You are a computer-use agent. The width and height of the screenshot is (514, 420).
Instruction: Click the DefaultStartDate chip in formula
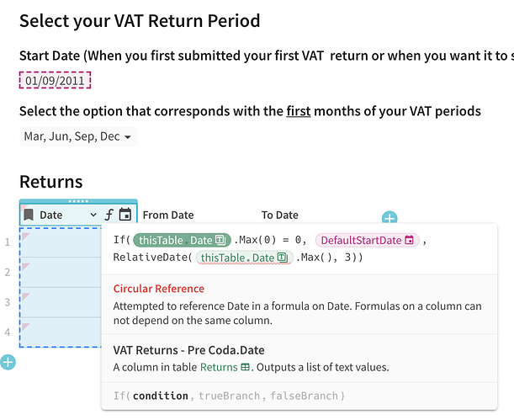pyautogui.click(x=366, y=240)
